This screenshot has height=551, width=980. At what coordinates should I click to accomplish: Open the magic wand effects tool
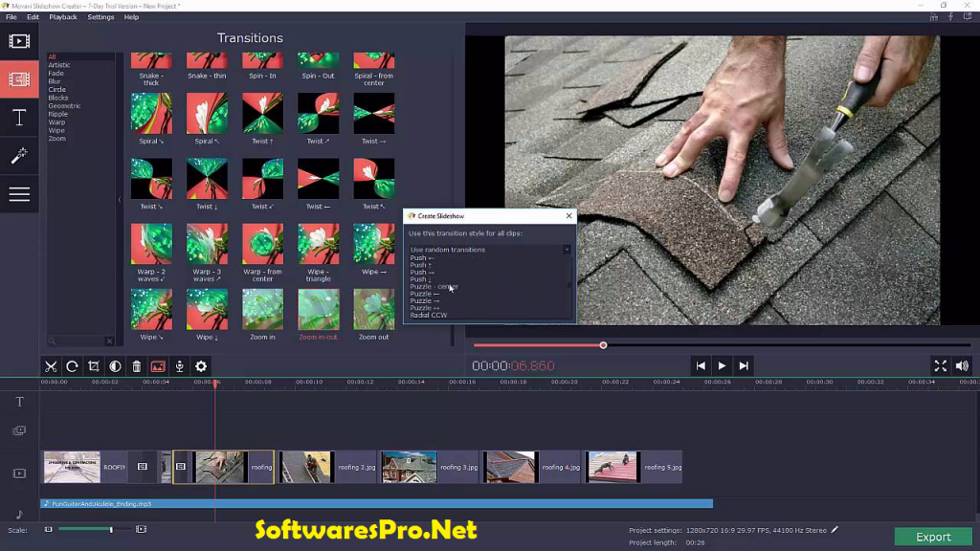click(19, 156)
